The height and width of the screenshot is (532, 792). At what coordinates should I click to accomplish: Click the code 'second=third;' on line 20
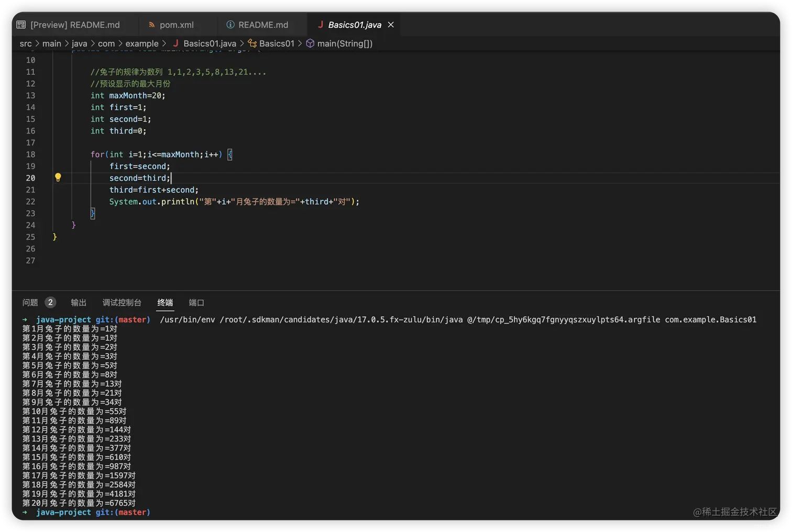point(140,178)
